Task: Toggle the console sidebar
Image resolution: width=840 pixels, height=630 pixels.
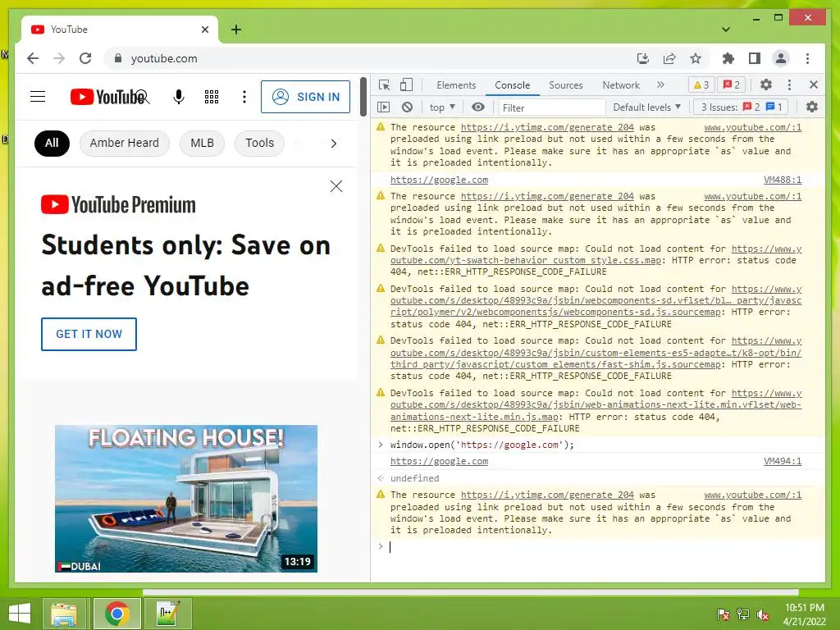Action: (x=384, y=107)
